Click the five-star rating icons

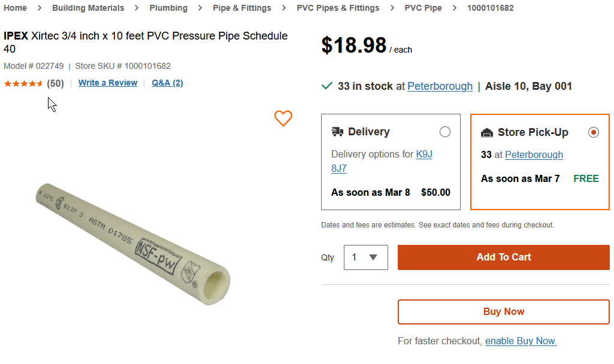[x=23, y=83]
